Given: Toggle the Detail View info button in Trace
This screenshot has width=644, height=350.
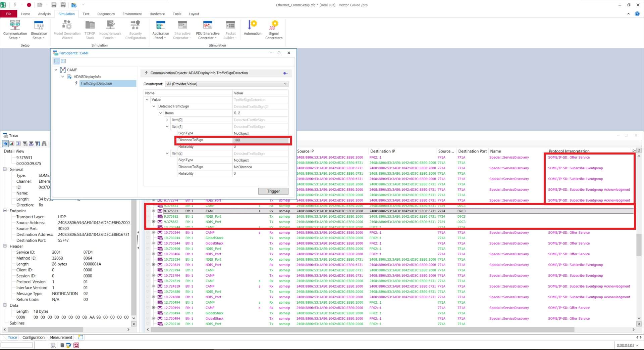Looking at the screenshot, I should click(5, 144).
